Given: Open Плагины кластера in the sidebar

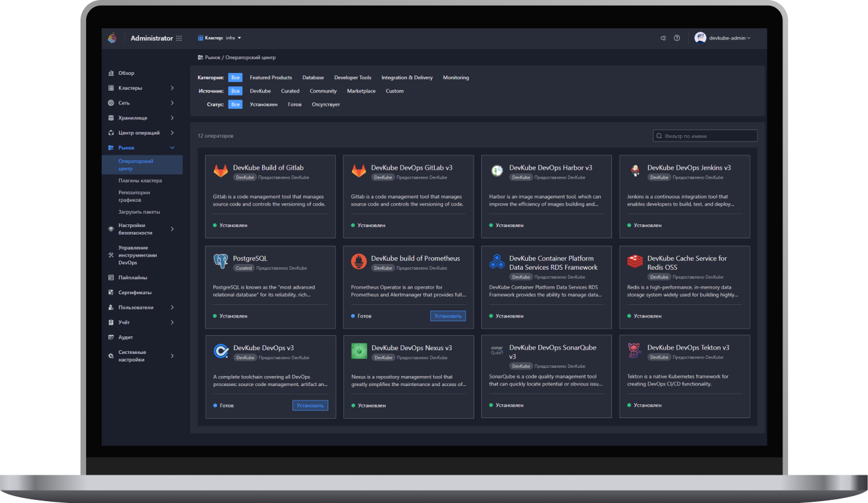Looking at the screenshot, I should (x=140, y=181).
